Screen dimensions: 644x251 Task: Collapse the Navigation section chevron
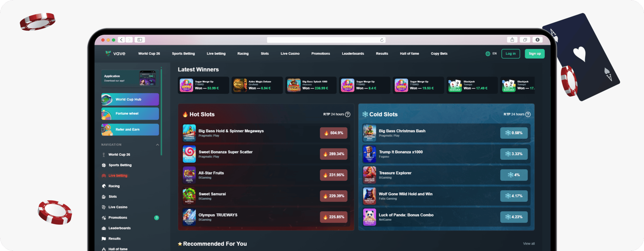point(157,145)
